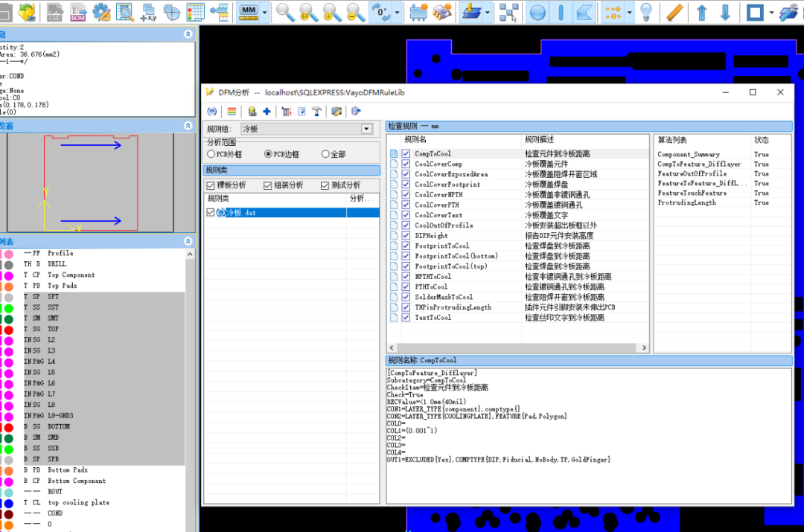
Task: Select the 全部 radio button
Action: [325, 154]
